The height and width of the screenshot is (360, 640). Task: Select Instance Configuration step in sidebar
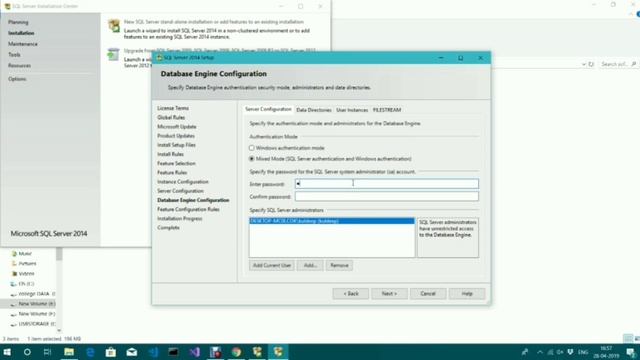click(183, 182)
